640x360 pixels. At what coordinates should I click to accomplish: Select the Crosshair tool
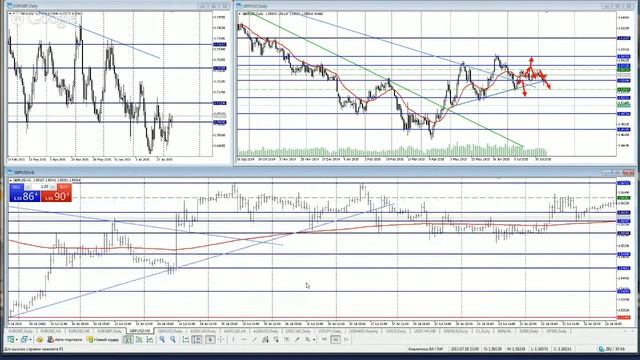pyautogui.click(x=220, y=339)
